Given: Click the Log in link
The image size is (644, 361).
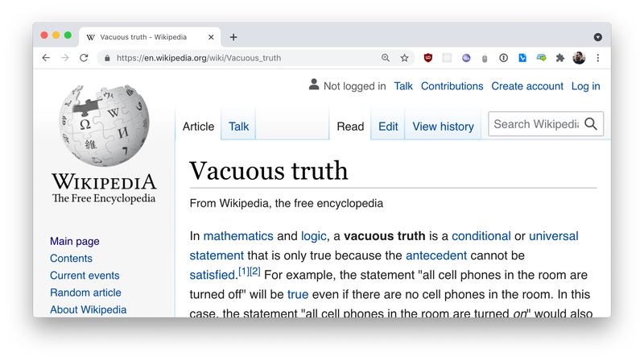Looking at the screenshot, I should click(x=585, y=86).
